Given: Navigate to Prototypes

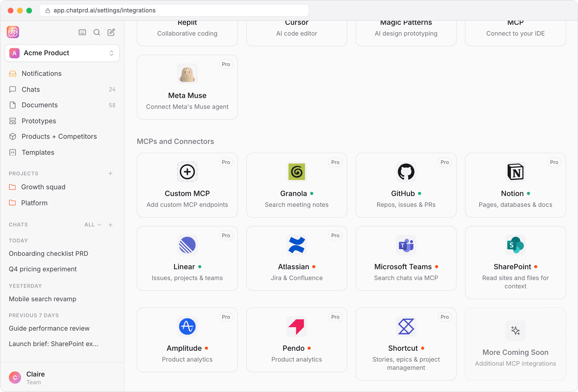Looking at the screenshot, I should [x=62, y=121].
